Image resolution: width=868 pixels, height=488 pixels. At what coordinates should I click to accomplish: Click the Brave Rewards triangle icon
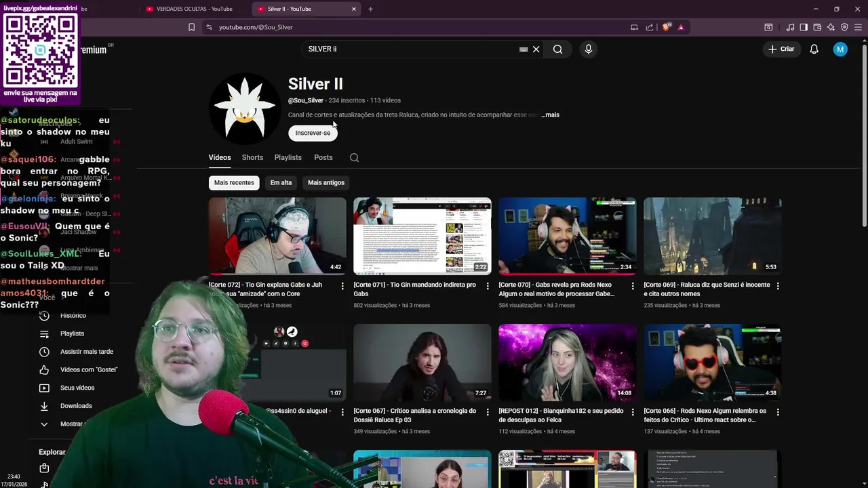coord(681,27)
